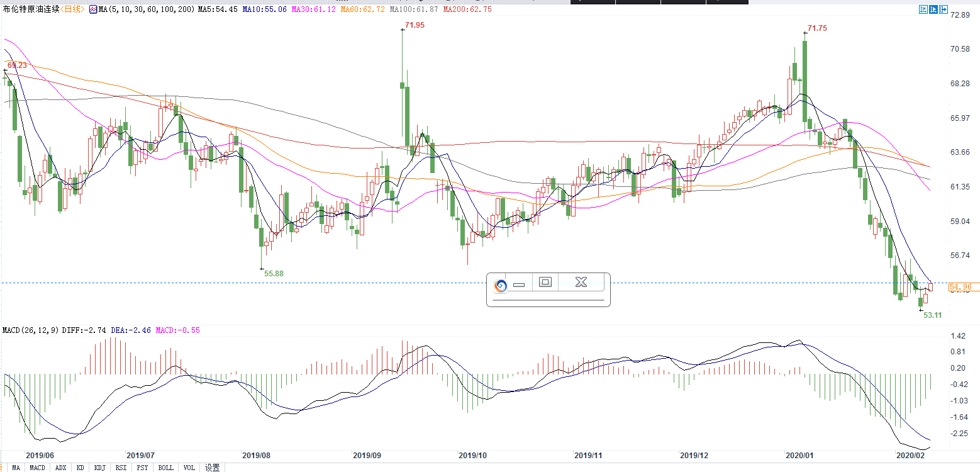Minimize the floating widget window
This screenshot has width=980, height=472.
tap(519, 284)
